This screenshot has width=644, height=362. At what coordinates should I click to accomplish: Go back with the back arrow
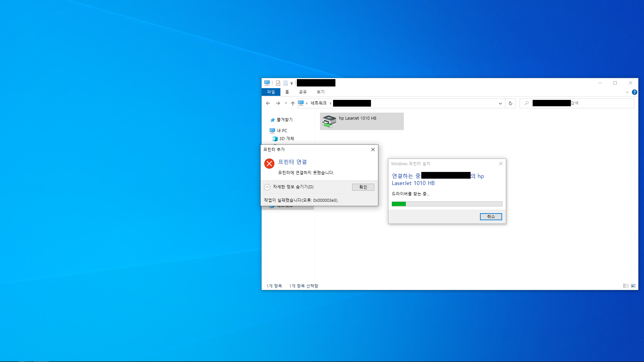(268, 103)
